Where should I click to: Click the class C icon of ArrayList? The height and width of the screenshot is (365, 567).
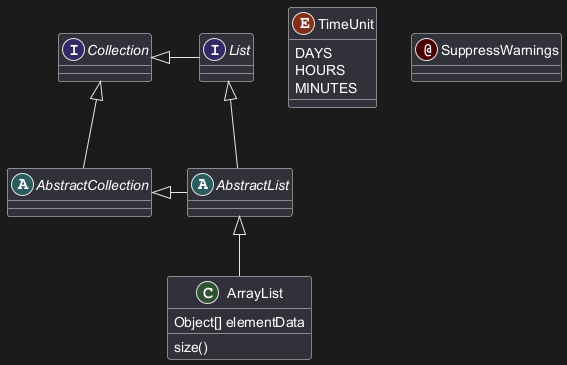pos(208,293)
